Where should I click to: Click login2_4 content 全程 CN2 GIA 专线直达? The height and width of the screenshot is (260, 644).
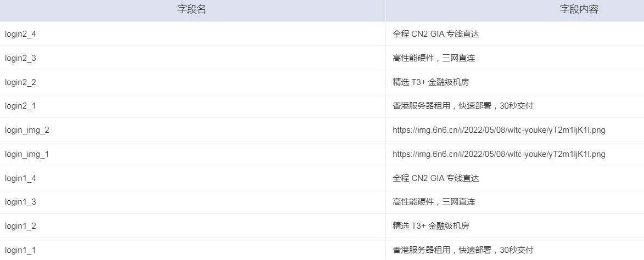436,34
